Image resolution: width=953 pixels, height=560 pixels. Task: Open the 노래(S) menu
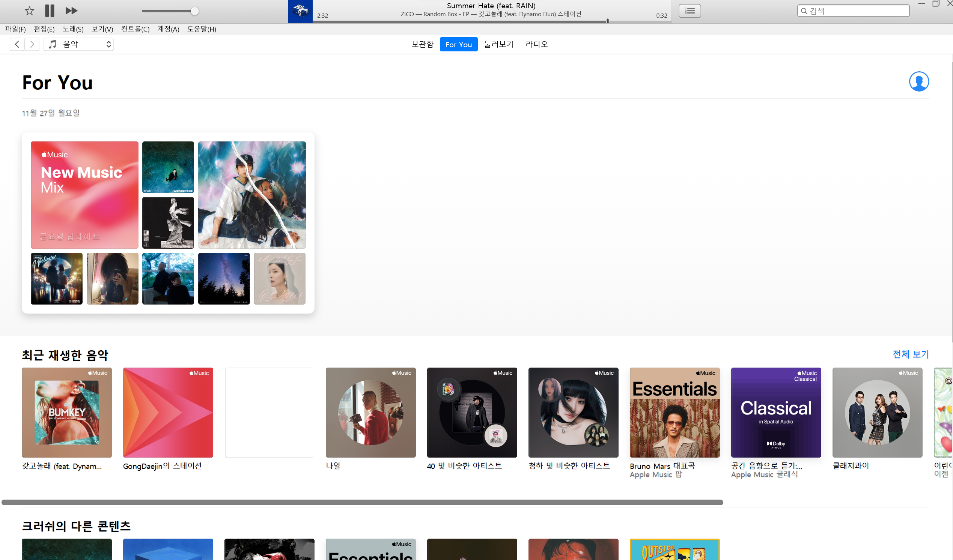pos(72,29)
